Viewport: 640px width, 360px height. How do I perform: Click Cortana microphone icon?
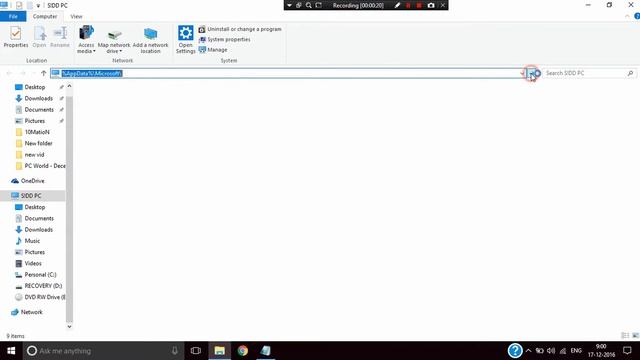point(175,351)
